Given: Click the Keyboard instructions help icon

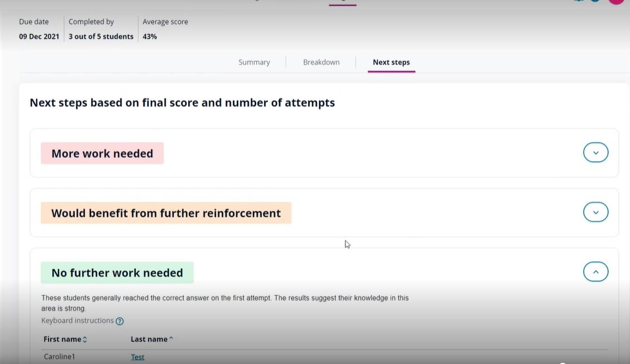Looking at the screenshot, I should 119,321.
